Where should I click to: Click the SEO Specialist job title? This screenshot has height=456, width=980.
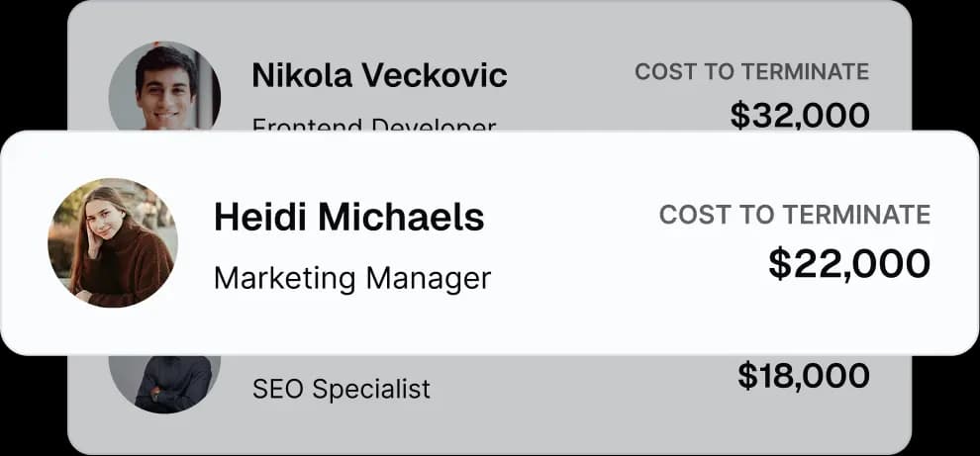click(x=342, y=389)
